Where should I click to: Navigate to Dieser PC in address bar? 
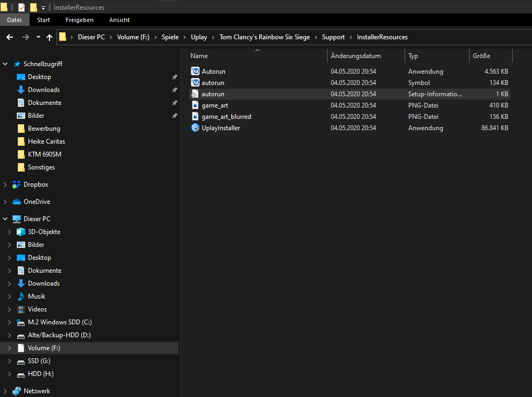pyautogui.click(x=91, y=37)
